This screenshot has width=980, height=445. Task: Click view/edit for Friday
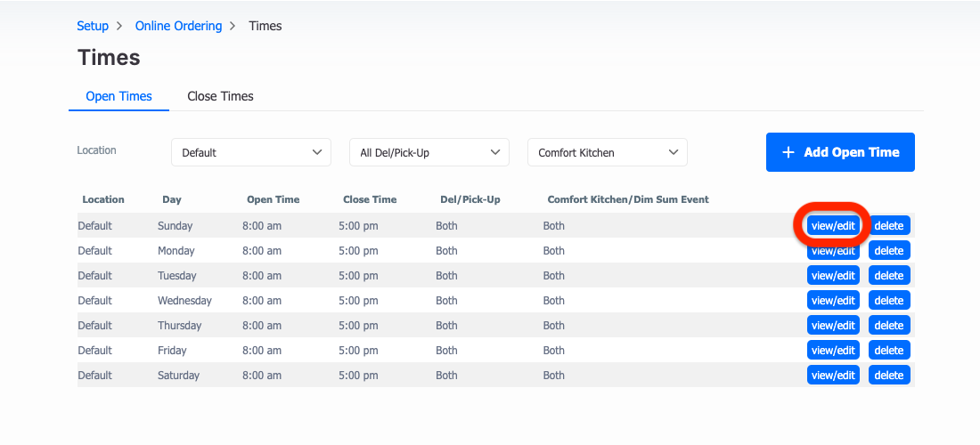click(833, 350)
